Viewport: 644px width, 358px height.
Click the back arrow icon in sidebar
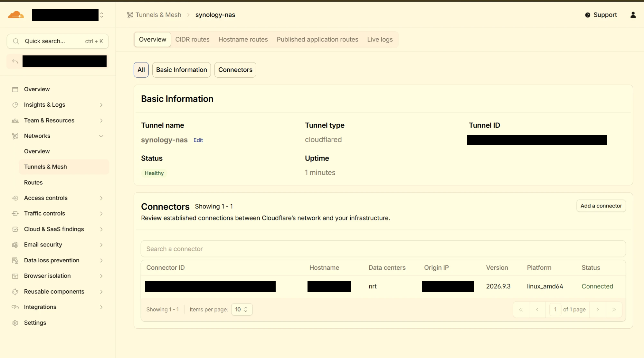15,61
